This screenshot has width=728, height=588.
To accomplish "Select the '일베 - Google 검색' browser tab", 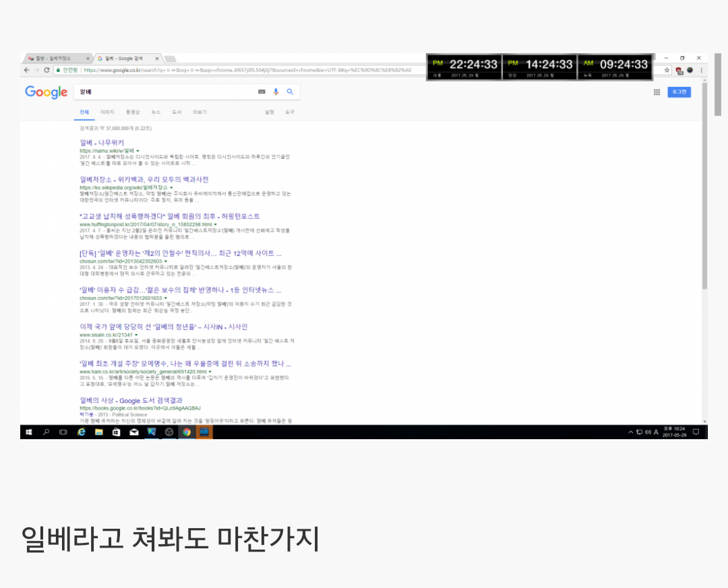I will tap(123, 59).
